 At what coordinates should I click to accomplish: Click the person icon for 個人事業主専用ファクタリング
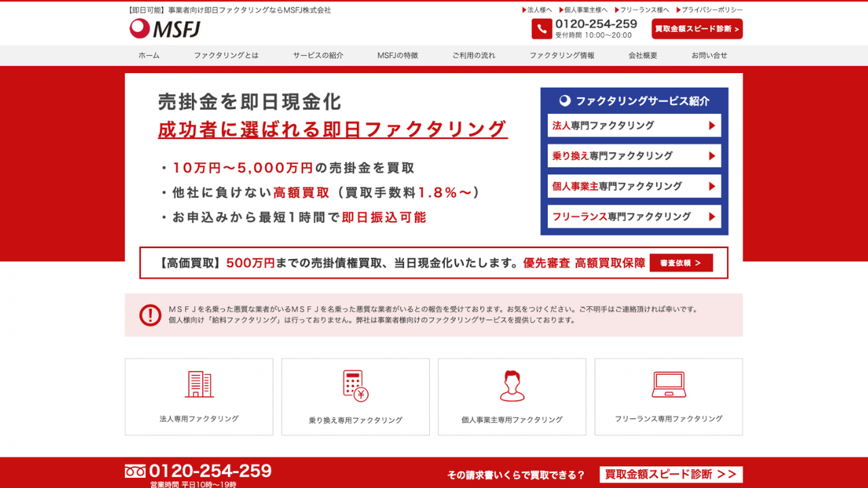click(x=512, y=384)
